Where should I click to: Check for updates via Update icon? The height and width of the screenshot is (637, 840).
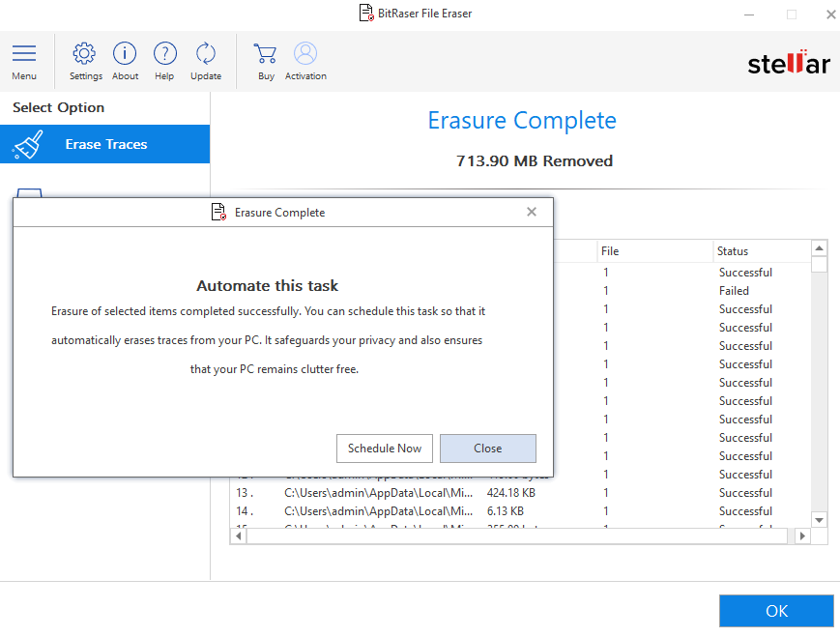click(x=206, y=53)
